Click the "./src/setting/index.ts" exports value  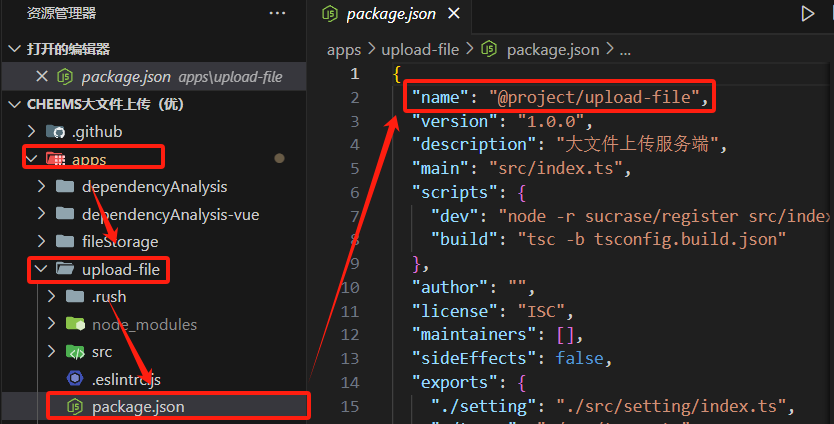(x=671, y=406)
